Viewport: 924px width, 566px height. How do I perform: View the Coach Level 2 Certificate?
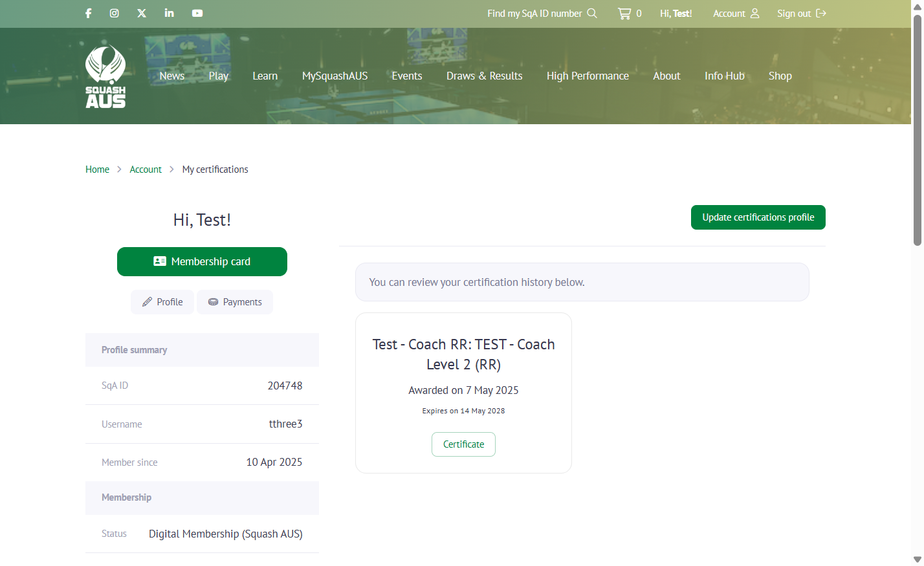point(463,444)
